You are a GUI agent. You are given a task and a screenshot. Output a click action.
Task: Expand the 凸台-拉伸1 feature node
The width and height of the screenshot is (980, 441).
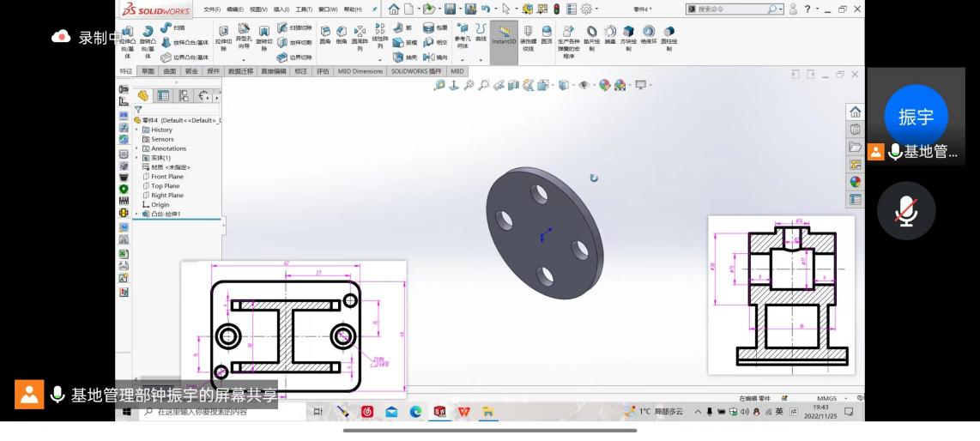(x=136, y=214)
